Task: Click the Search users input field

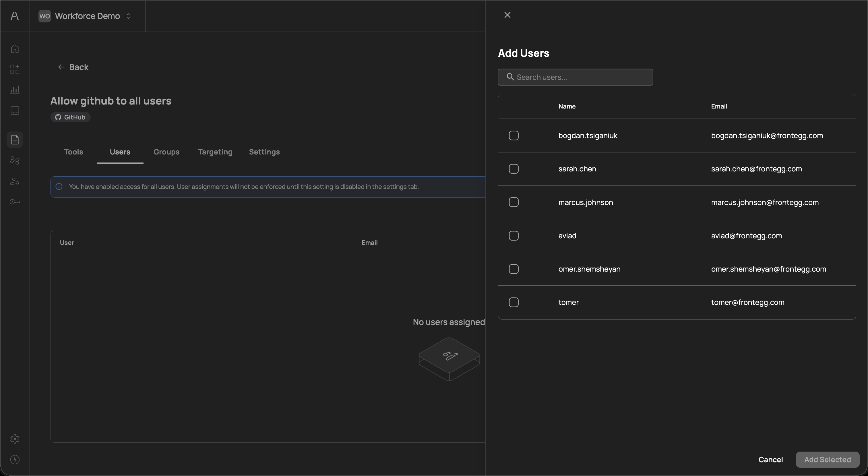Action: (580, 77)
